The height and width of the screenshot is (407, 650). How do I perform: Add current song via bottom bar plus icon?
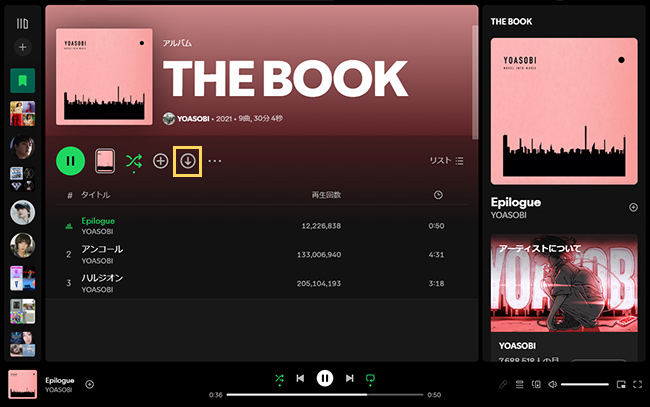pyautogui.click(x=90, y=385)
